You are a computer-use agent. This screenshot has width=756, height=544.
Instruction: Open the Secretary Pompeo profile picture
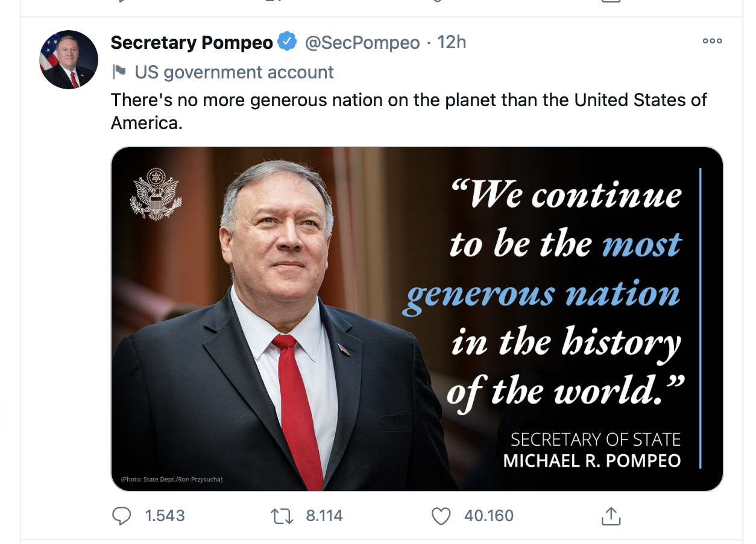pyautogui.click(x=69, y=60)
